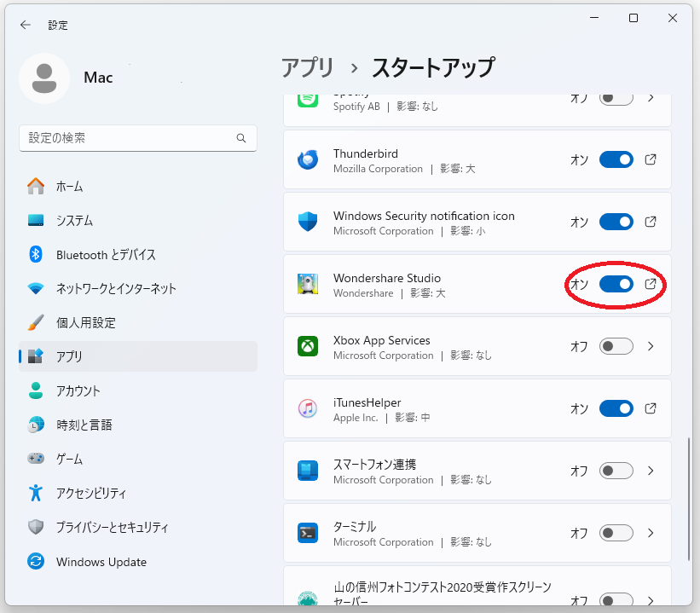The image size is (700, 613).
Task: Expand Spotify row chevron
Action: (651, 98)
